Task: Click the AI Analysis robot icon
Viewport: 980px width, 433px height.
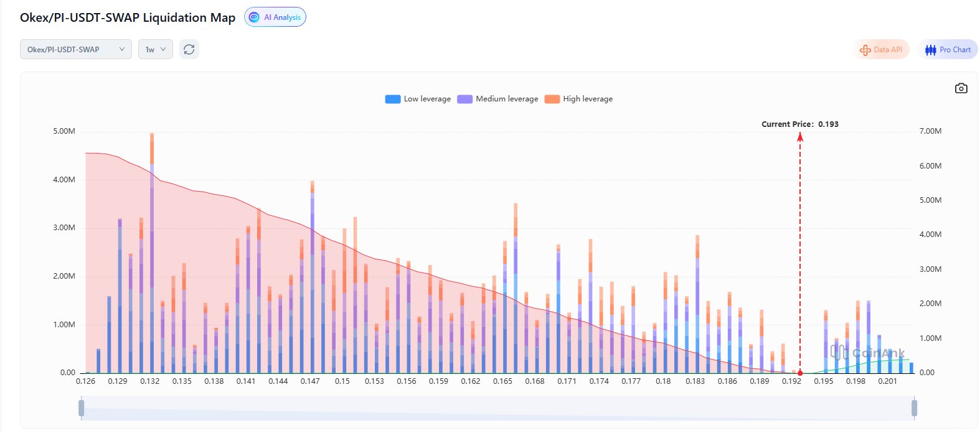Action: tap(254, 17)
